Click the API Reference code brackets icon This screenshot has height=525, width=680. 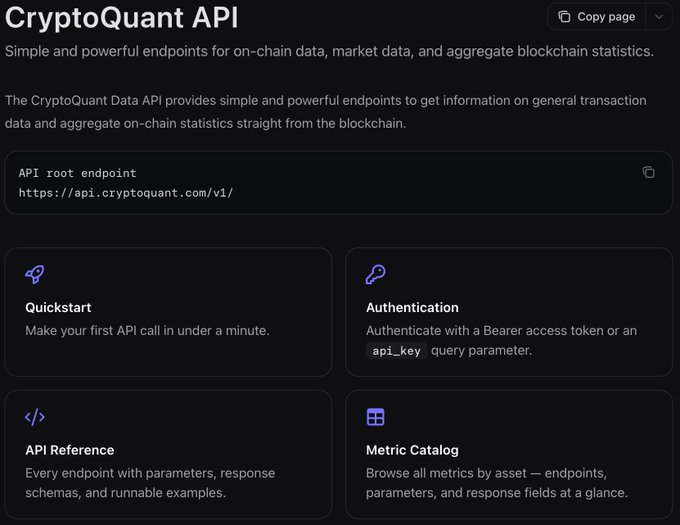pos(35,417)
